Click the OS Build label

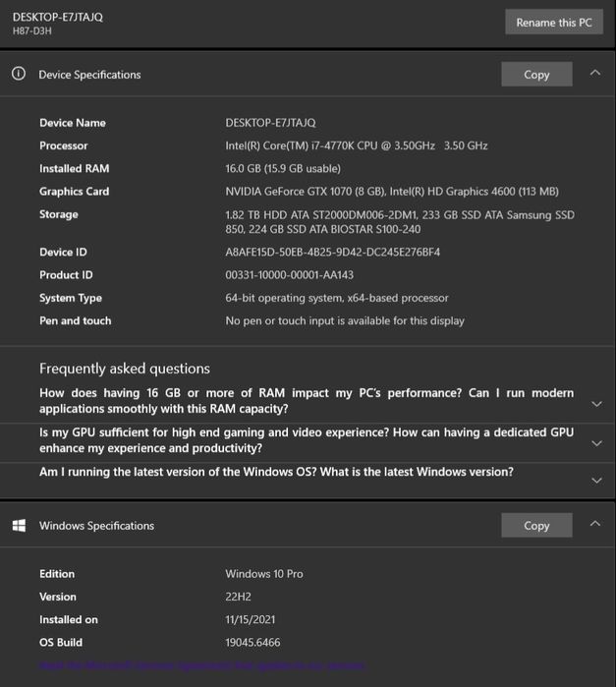coord(61,643)
